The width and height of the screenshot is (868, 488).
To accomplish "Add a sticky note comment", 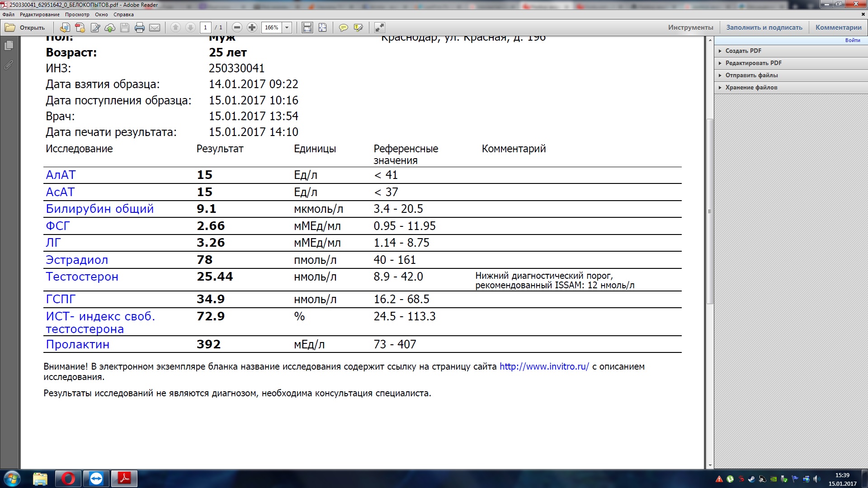I will pos(344,28).
